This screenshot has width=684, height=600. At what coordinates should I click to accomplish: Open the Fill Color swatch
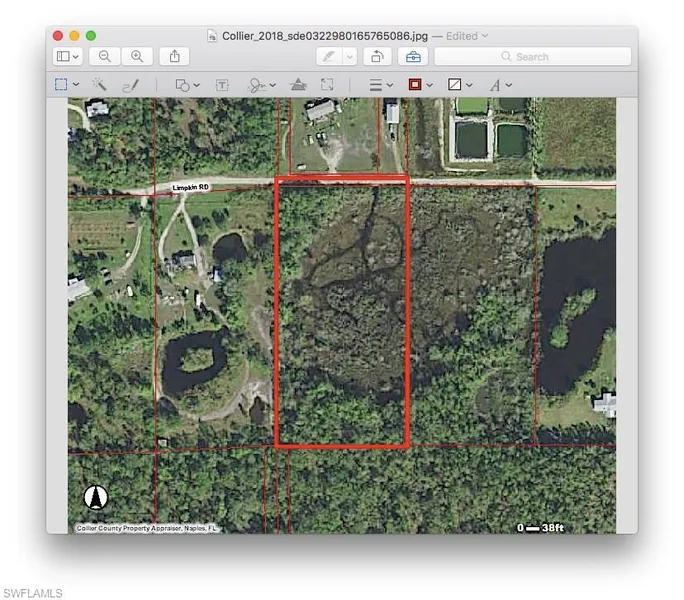pos(460,86)
